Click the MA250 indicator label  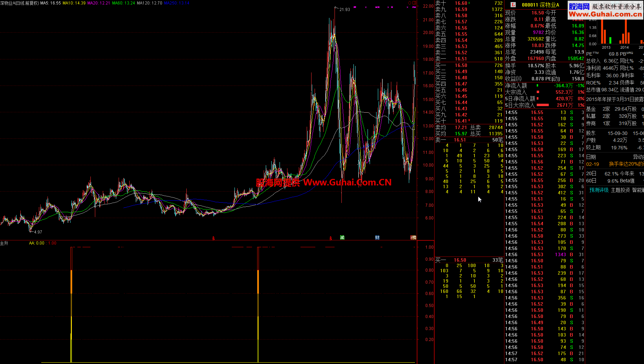[177, 3]
